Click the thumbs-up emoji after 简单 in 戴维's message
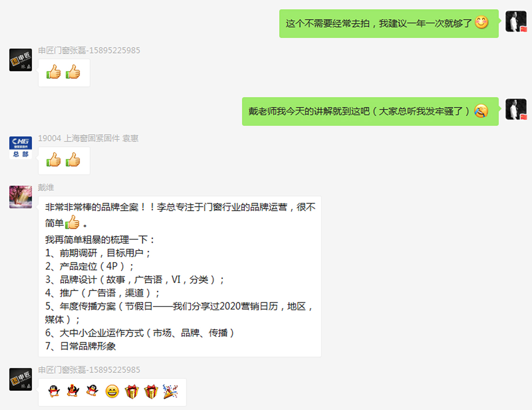Screen dimensions: 532x410 tap(72, 223)
